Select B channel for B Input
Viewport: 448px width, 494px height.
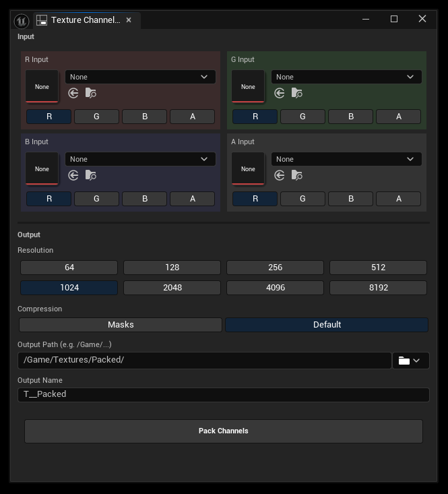coord(145,199)
